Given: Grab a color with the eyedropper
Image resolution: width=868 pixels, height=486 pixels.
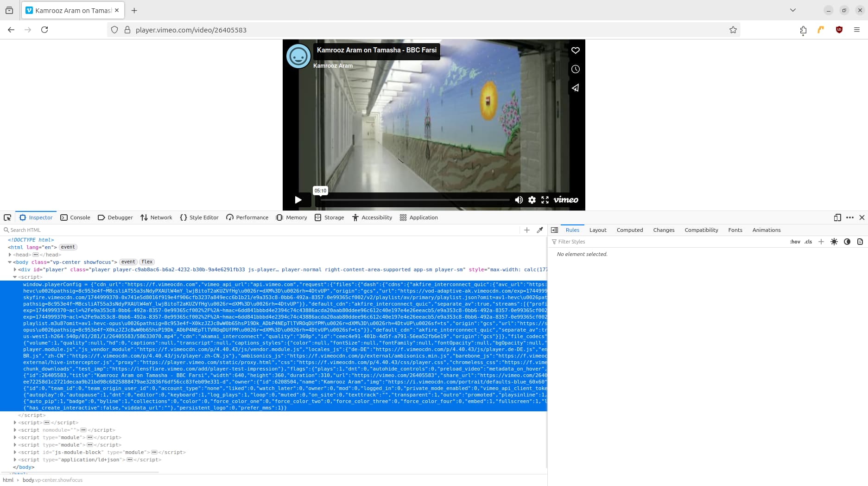Looking at the screenshot, I should point(540,230).
